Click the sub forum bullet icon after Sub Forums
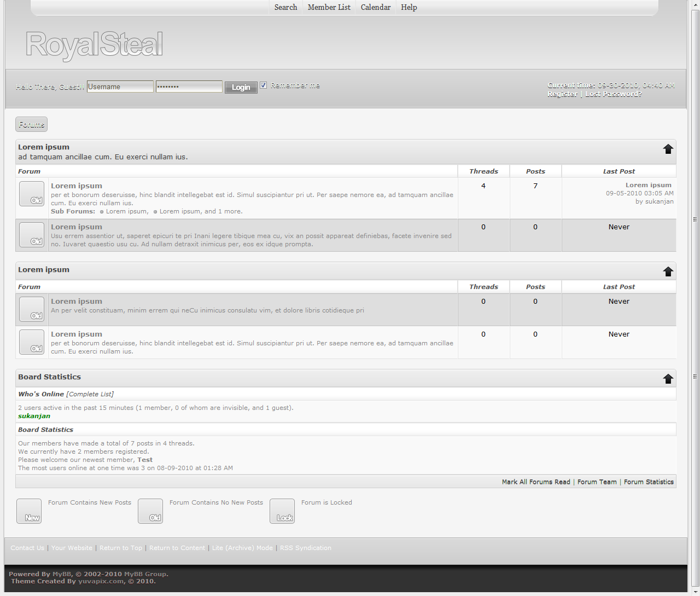Image resolution: width=700 pixels, height=596 pixels. (102, 212)
